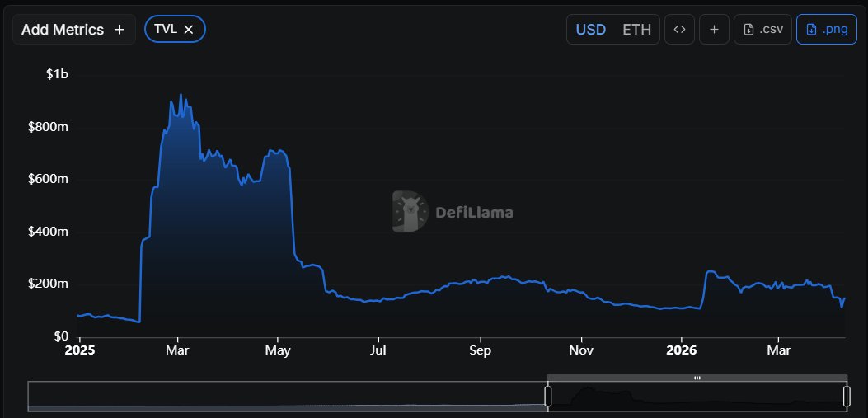Open the Add Metrics menu
The height and width of the screenshot is (418, 868).
point(73,30)
